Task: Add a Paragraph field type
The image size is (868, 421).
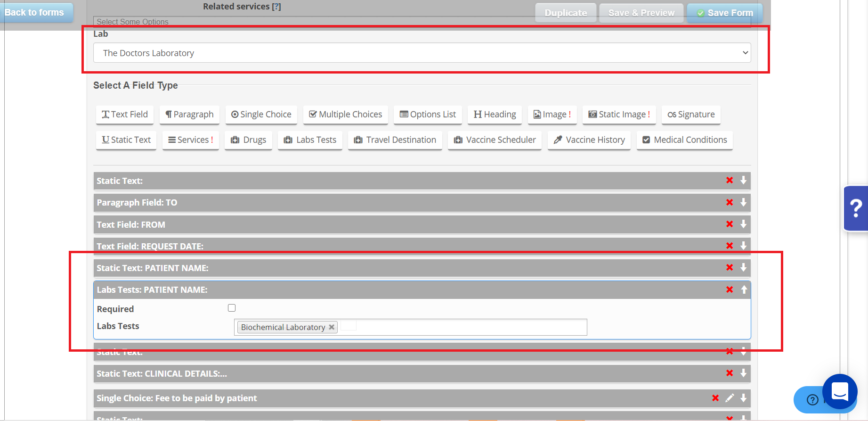Action: 189,115
